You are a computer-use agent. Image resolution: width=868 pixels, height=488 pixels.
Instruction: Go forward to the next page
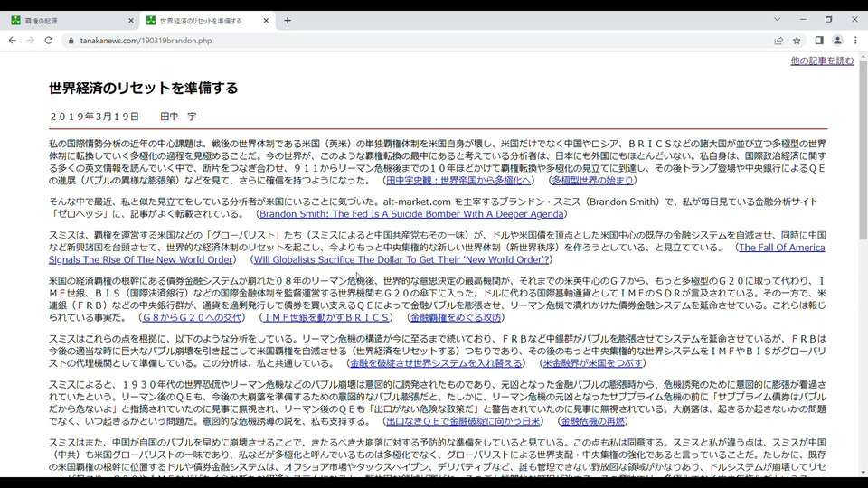click(31, 41)
